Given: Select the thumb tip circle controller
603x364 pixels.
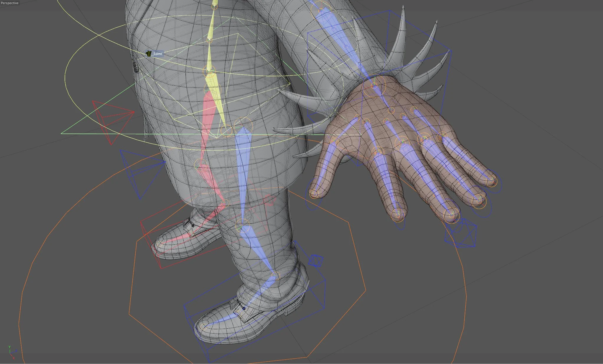Looking at the screenshot, I should pos(315,195).
